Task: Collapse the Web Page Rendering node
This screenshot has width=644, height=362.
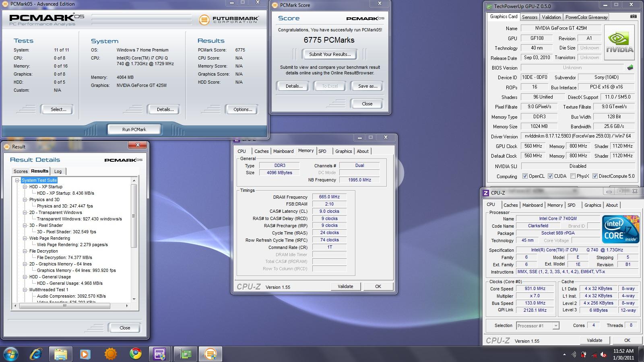Action: pyautogui.click(x=25, y=238)
